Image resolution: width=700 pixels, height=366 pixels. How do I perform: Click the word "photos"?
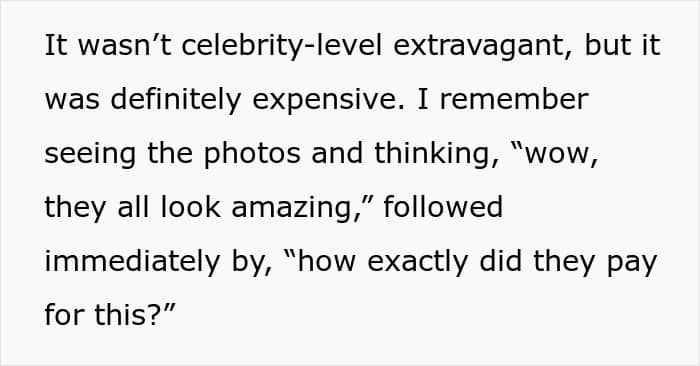(x=252, y=154)
